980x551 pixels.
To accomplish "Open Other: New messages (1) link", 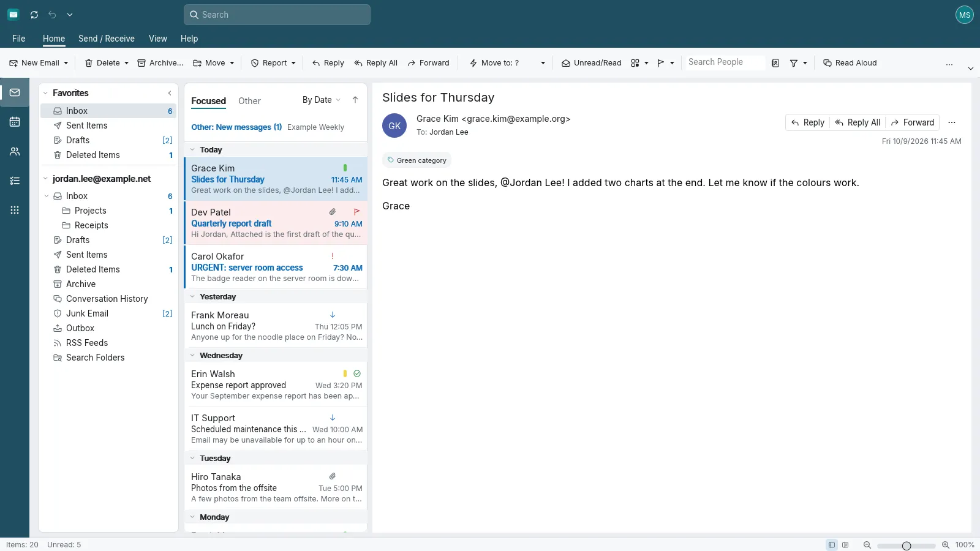I will pyautogui.click(x=236, y=127).
